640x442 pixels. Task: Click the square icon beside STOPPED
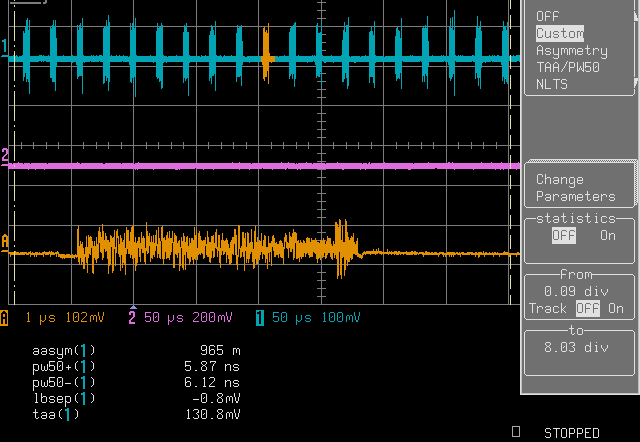pos(516,431)
